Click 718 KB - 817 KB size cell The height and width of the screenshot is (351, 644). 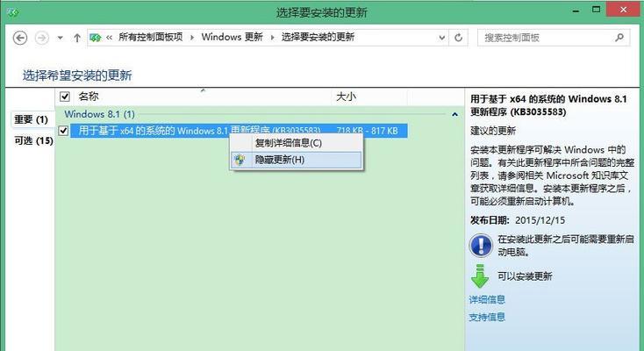coord(367,131)
